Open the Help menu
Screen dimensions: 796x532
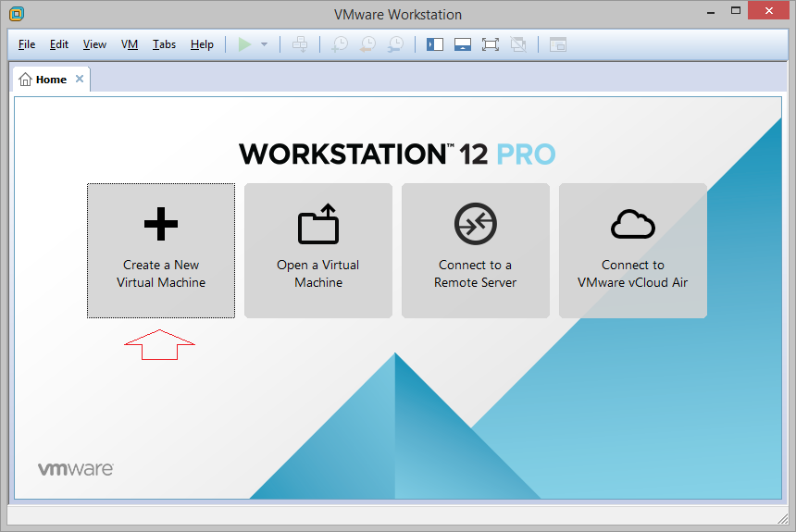click(202, 44)
